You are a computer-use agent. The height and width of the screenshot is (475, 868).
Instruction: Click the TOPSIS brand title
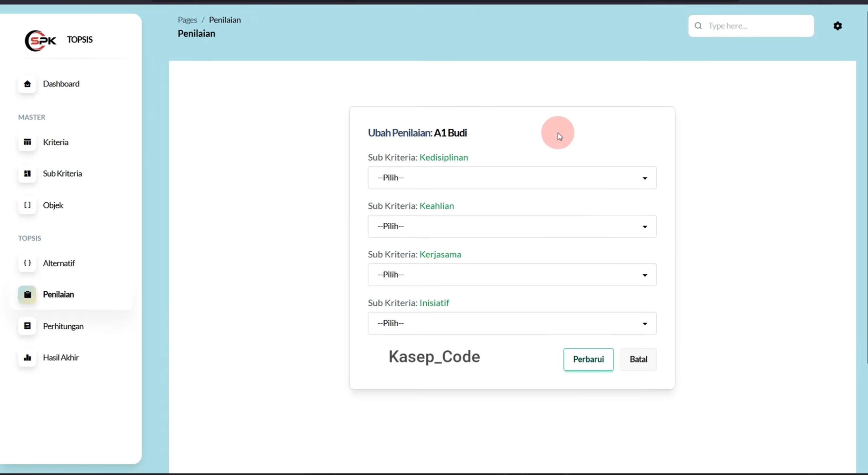tap(80, 40)
